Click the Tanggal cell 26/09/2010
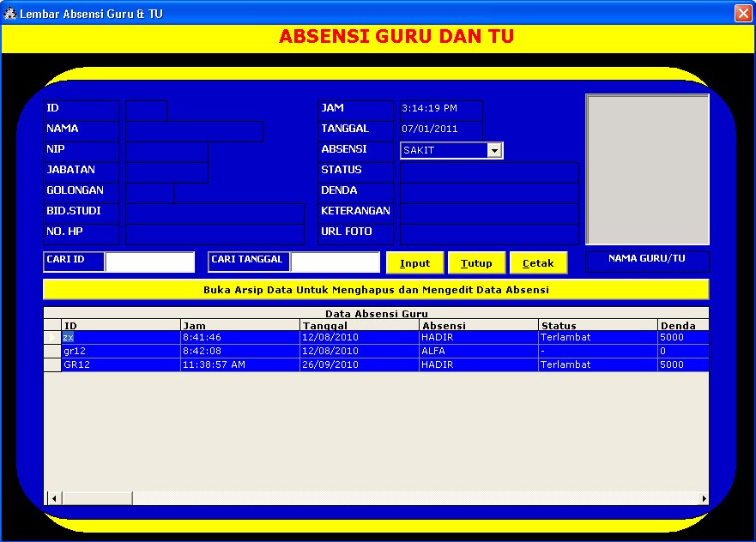The height and width of the screenshot is (542, 756). pos(360,364)
